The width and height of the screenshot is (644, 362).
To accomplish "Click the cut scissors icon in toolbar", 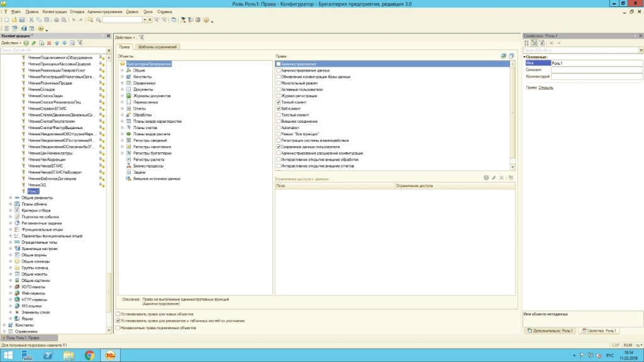I will [30, 20].
